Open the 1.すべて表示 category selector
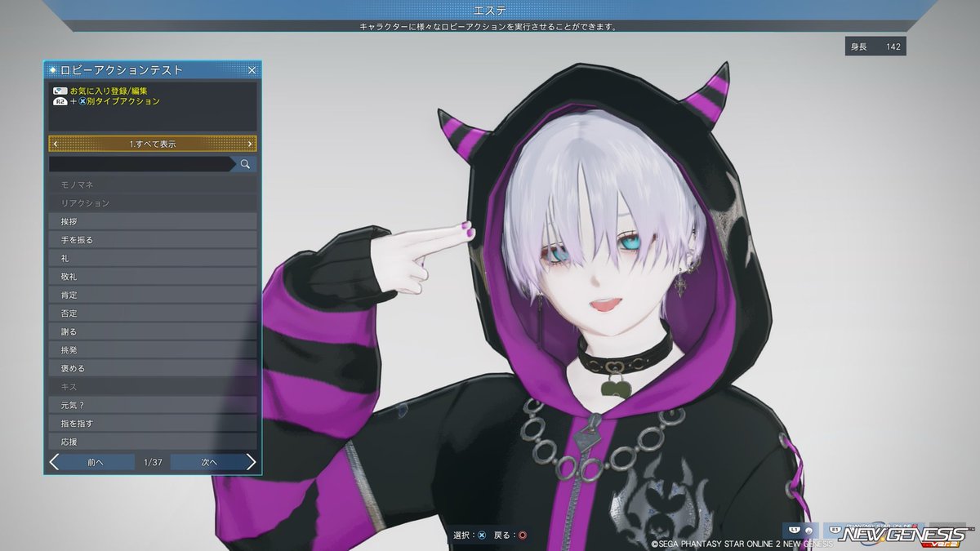Image resolution: width=980 pixels, height=551 pixels. click(153, 144)
